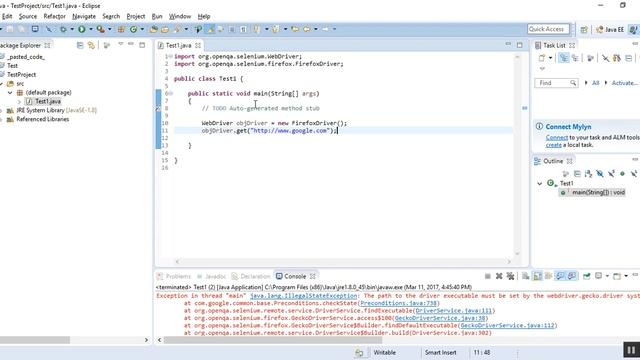Toggle Hide Static Members in Outline toolbar

611,173
